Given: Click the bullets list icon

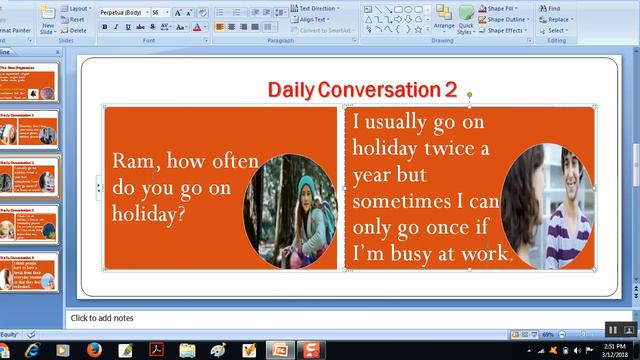Looking at the screenshot, I should [x=220, y=13].
